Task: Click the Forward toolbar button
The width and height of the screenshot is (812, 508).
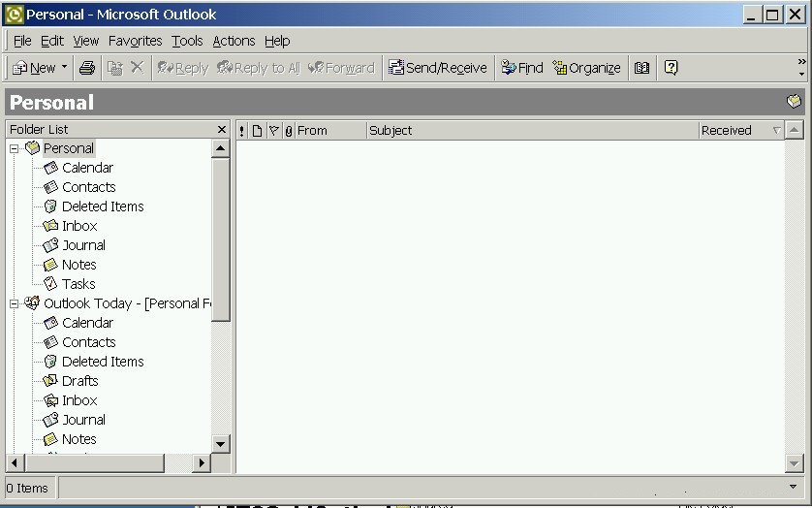Action: coord(341,68)
